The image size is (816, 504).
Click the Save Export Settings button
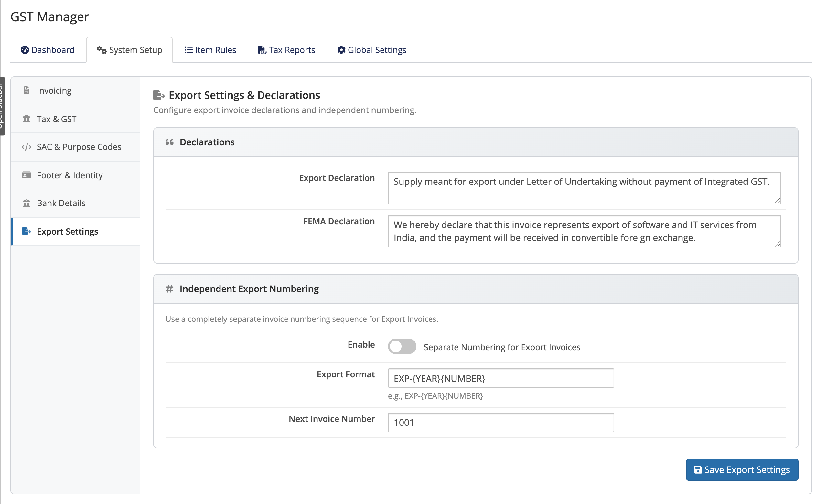click(x=742, y=470)
